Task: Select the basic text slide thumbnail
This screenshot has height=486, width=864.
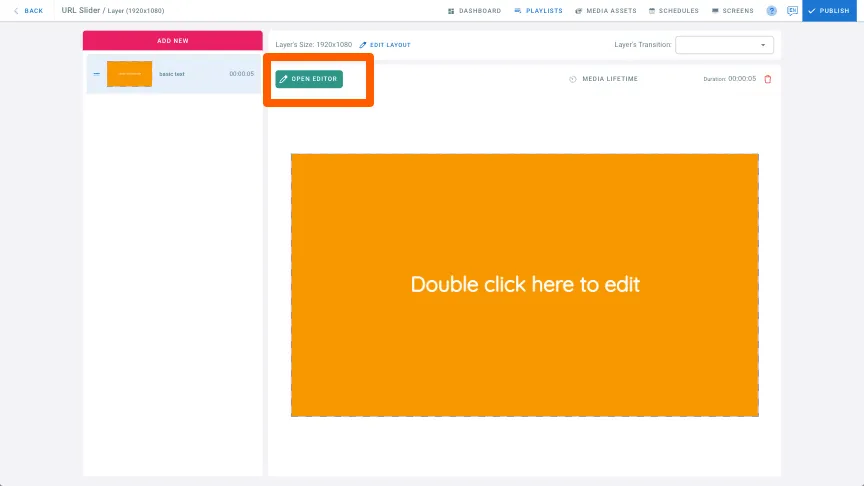Action: 129,74
